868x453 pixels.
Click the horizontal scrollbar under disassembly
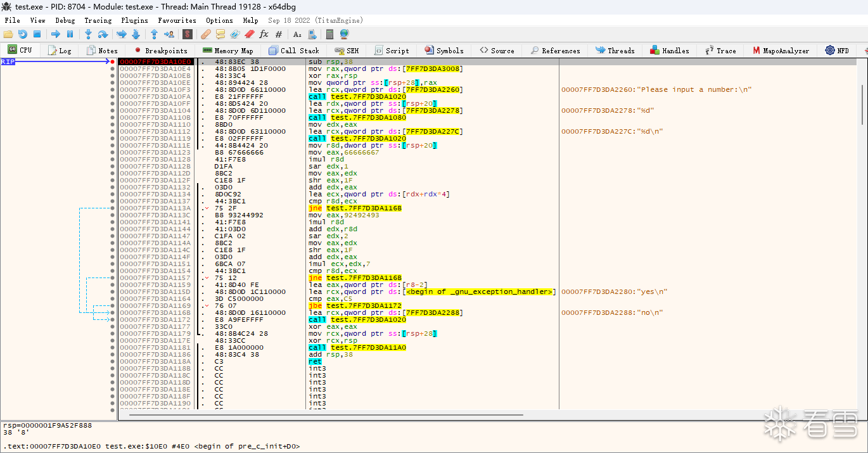pyautogui.click(x=326, y=415)
